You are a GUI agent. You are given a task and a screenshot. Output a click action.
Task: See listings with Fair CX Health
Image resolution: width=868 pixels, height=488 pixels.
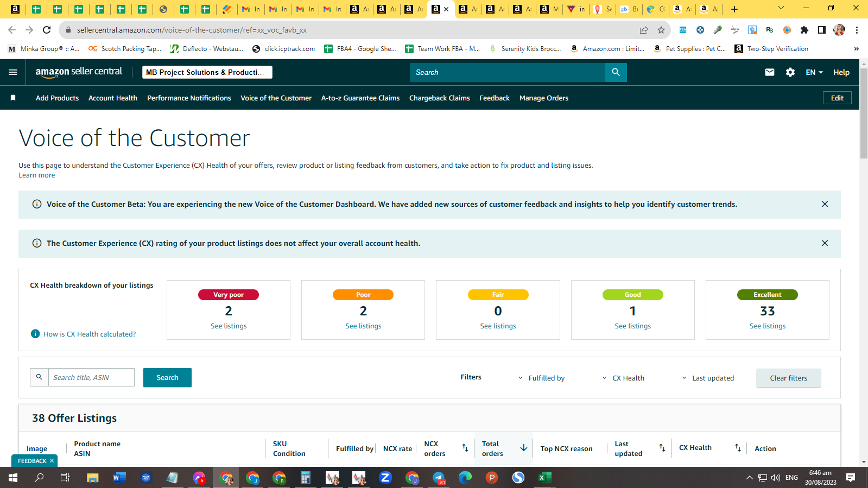(x=498, y=326)
